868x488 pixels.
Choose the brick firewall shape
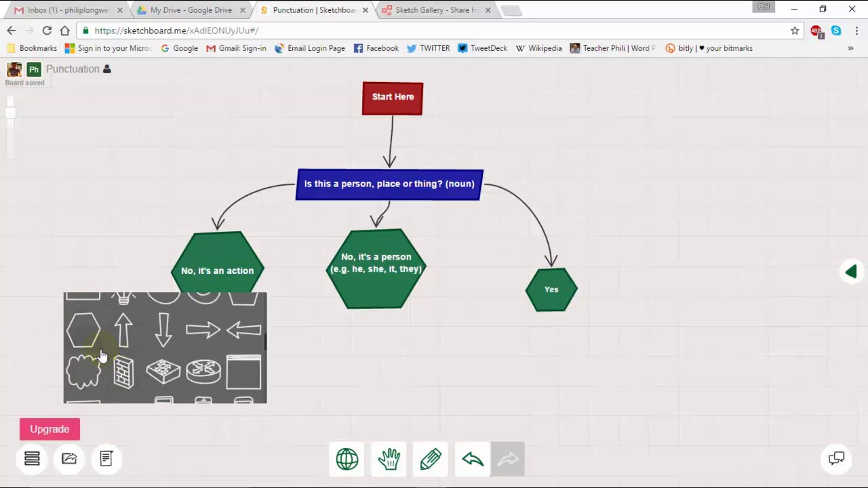coord(123,373)
